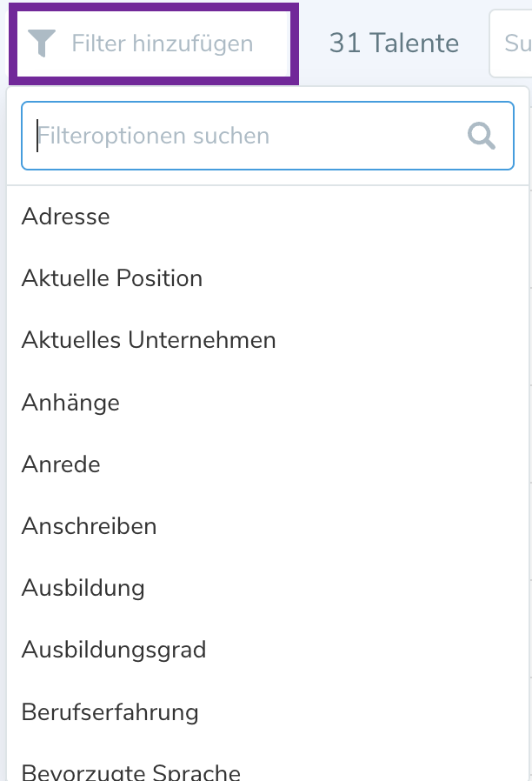Click the "Filter hinzufügen" placeholder text

(x=163, y=43)
